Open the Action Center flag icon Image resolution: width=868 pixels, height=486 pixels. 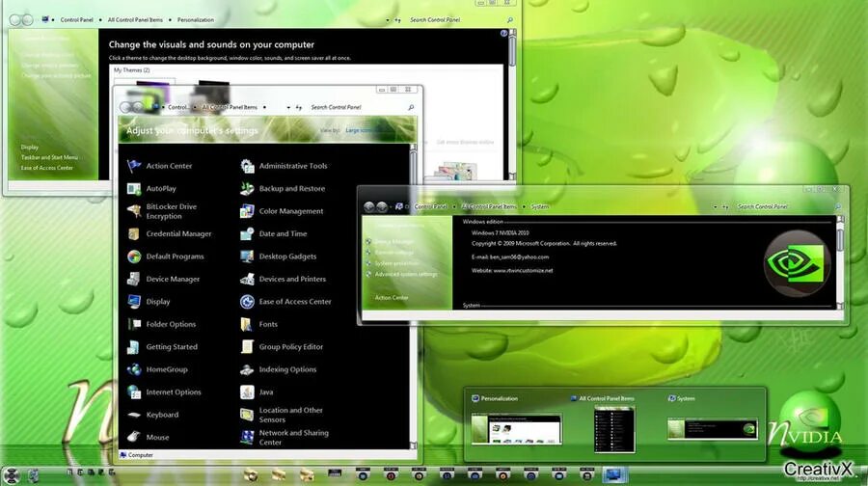[134, 166]
